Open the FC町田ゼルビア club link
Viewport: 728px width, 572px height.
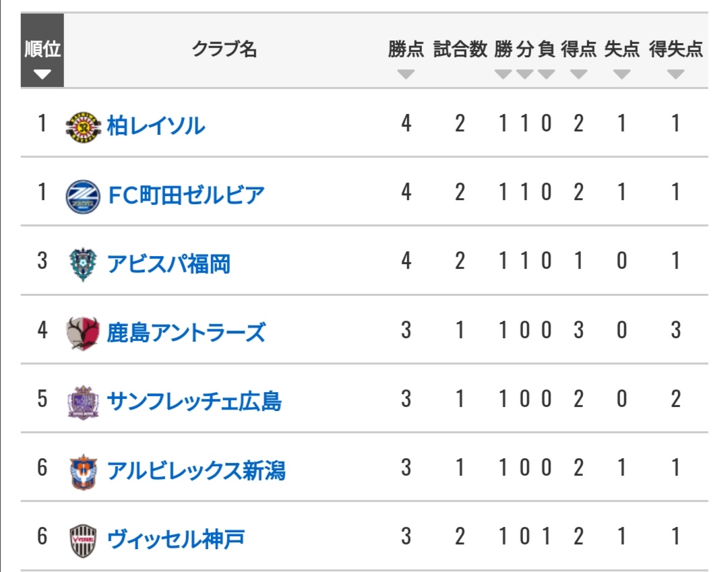point(186,195)
